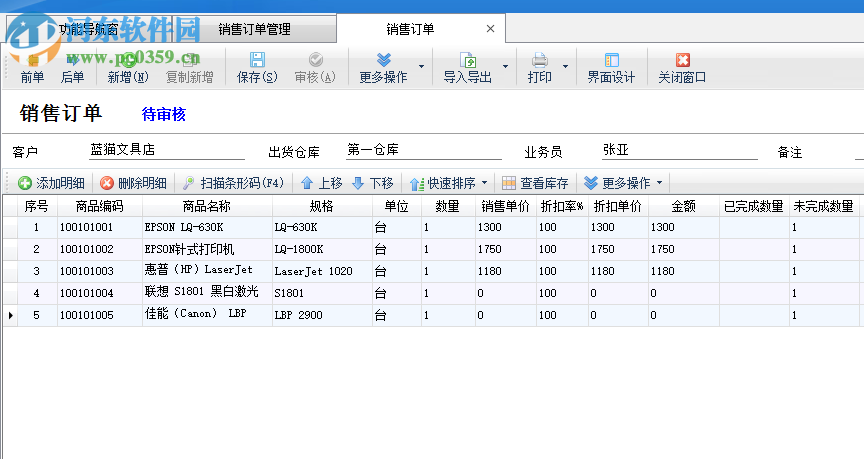Click the 打印 print icon
This screenshot has height=459, width=864.
pos(539,60)
